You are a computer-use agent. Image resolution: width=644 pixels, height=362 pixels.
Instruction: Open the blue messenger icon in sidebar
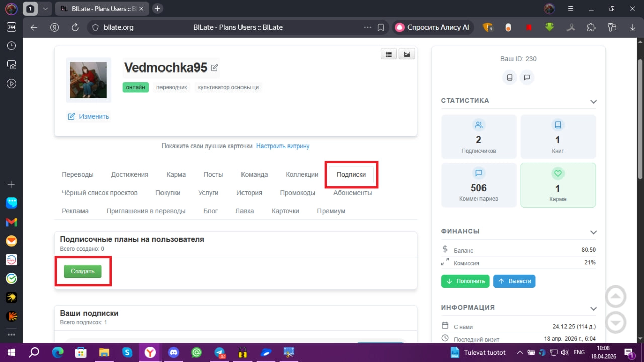tap(11, 203)
